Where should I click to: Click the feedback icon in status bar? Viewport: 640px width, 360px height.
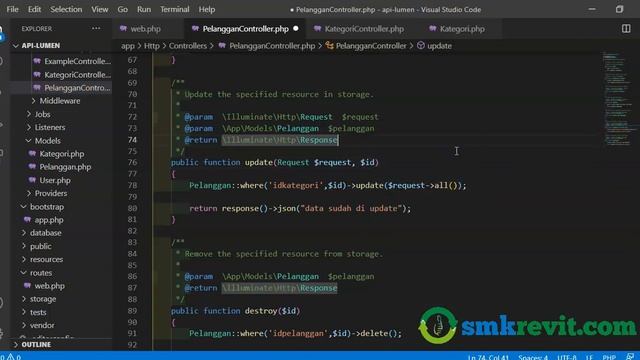point(630,357)
